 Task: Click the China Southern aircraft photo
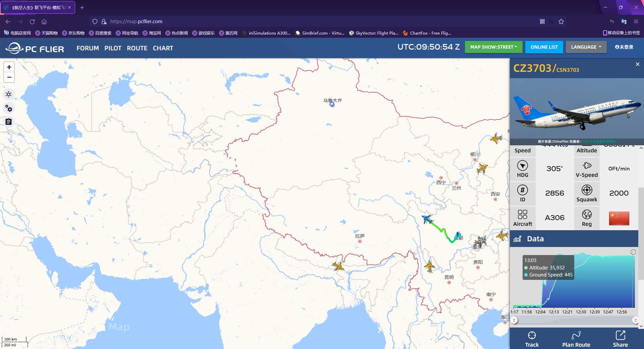576,111
